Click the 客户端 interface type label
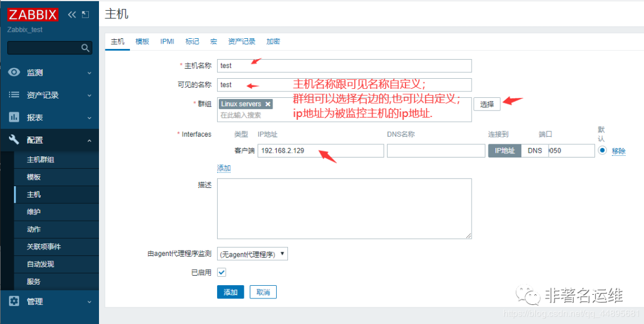 coord(244,150)
